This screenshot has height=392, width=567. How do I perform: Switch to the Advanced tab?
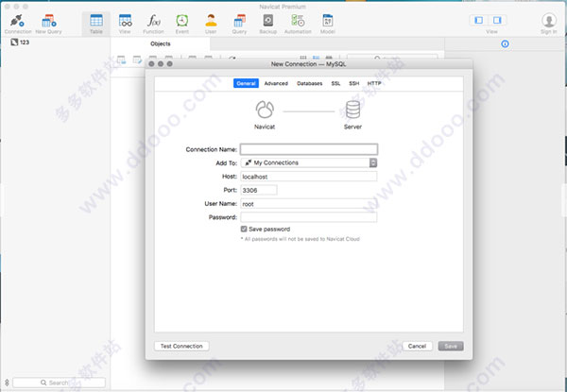pyautogui.click(x=276, y=83)
